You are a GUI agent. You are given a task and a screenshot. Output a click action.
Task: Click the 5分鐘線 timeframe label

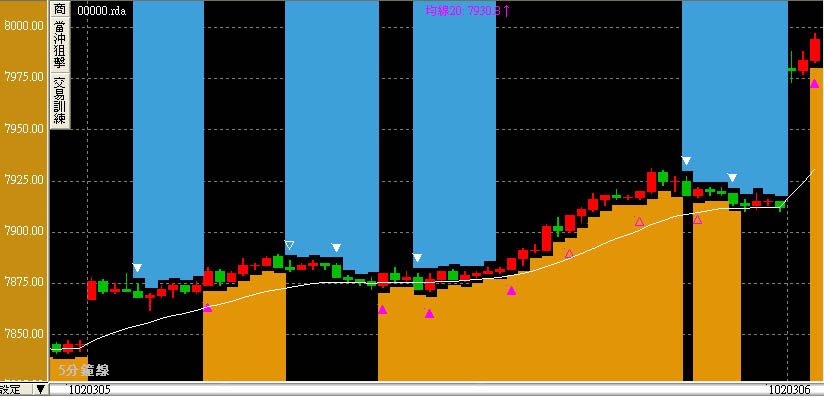coord(84,370)
